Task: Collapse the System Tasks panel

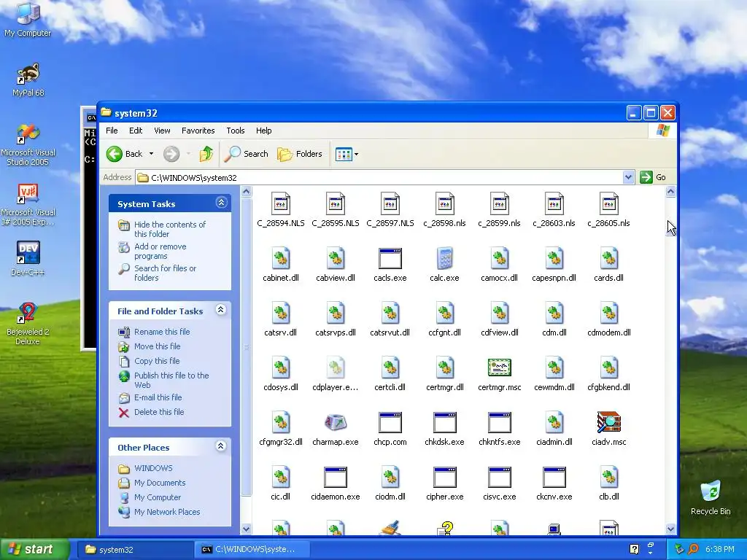Action: point(221,203)
